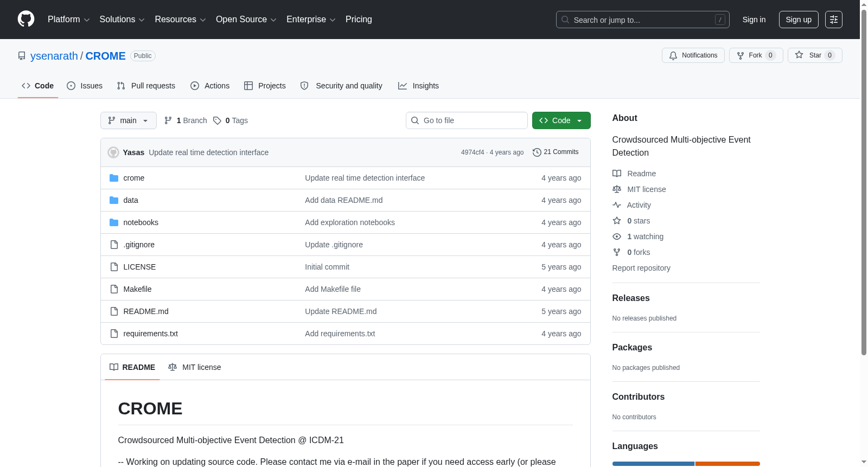The image size is (868, 467).
Task: View the 21 Commits history
Action: (x=556, y=152)
